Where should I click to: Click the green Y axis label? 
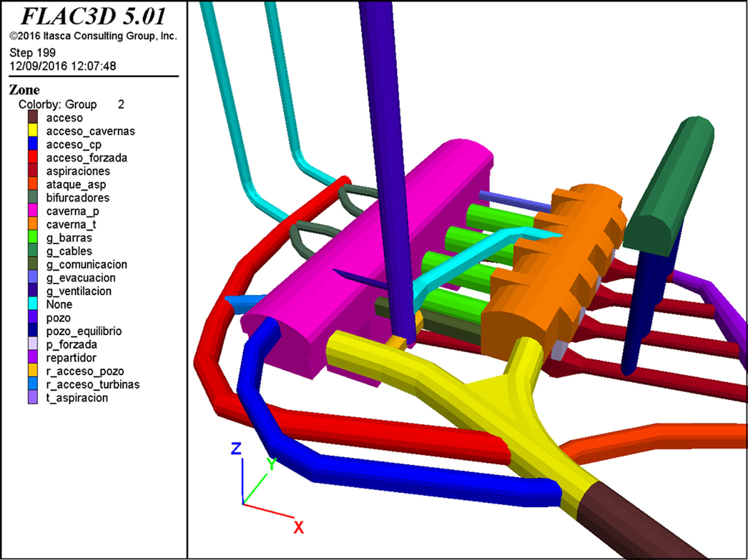tap(271, 465)
